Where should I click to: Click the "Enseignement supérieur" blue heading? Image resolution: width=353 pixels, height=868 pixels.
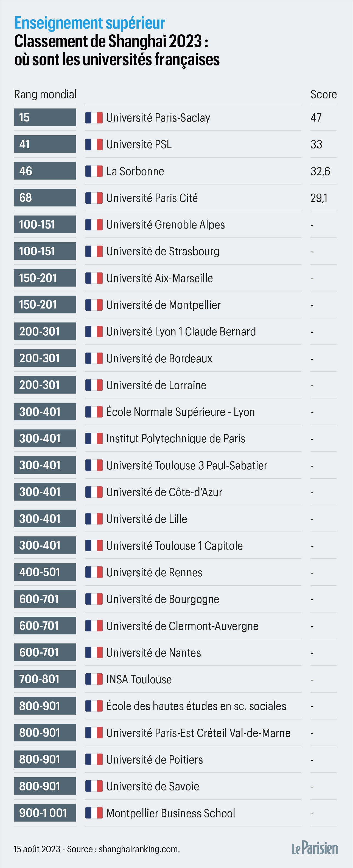click(x=90, y=23)
